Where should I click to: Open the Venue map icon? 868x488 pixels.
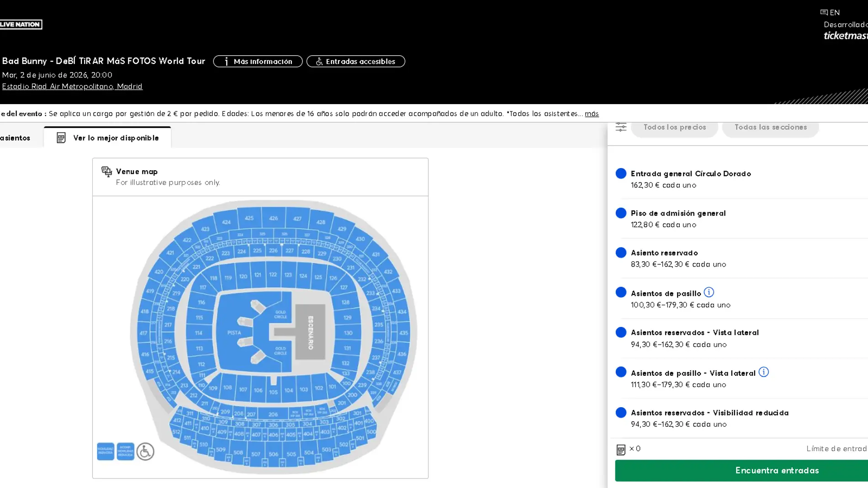(107, 171)
